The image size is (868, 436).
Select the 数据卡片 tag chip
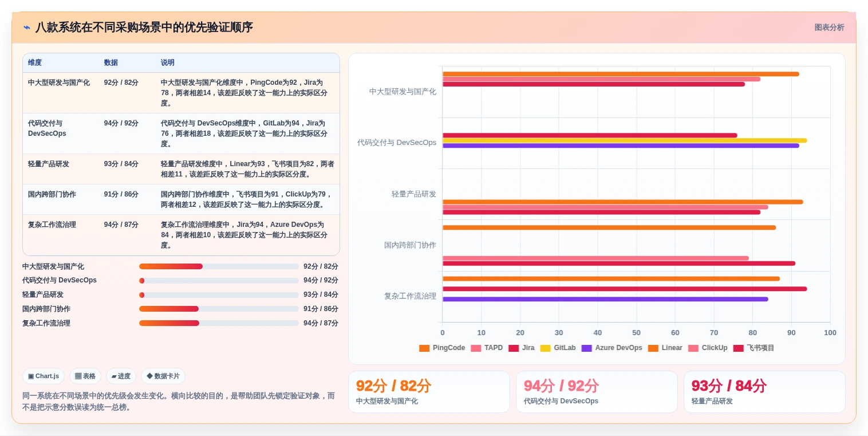tap(163, 376)
